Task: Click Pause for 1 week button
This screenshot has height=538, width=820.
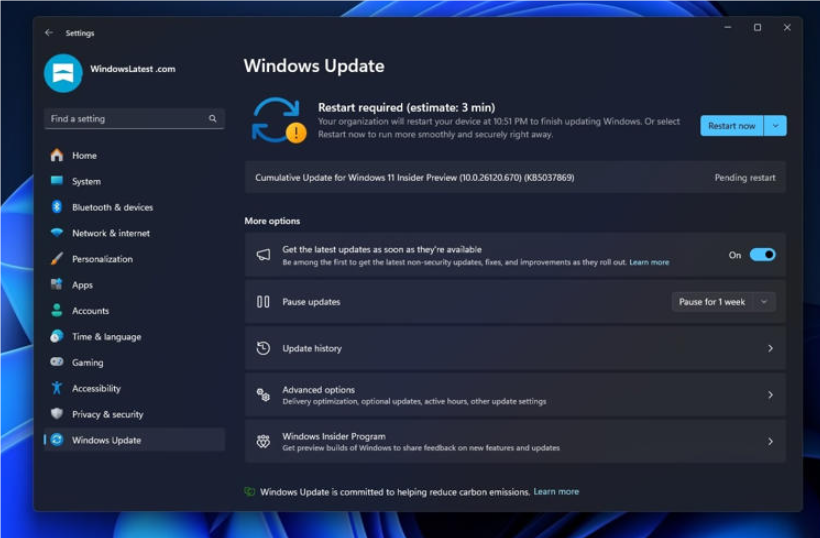Action: click(712, 302)
